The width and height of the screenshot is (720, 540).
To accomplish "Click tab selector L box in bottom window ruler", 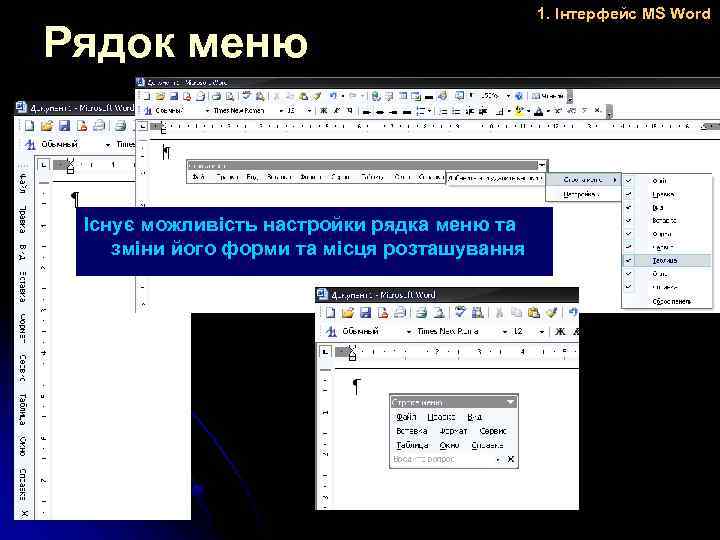I will coord(325,352).
